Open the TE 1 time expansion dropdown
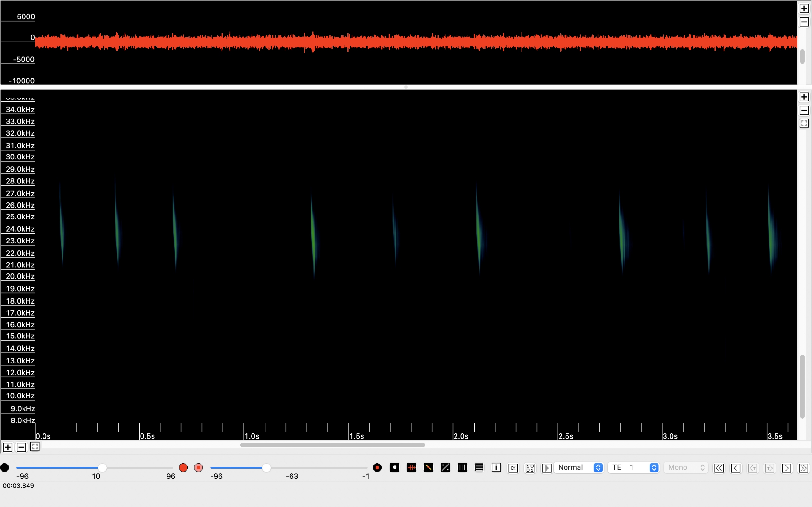The image size is (812, 507). tap(634, 467)
